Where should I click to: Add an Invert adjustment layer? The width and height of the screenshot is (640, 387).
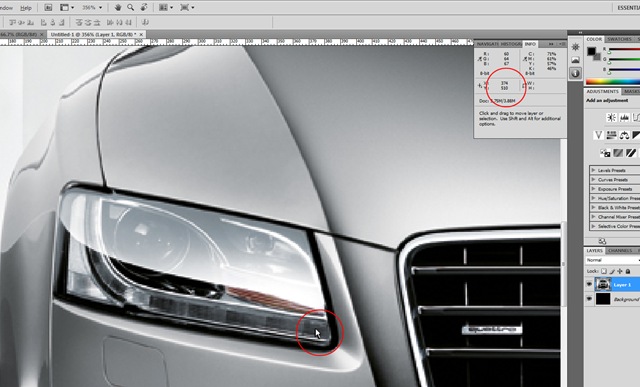(605, 153)
